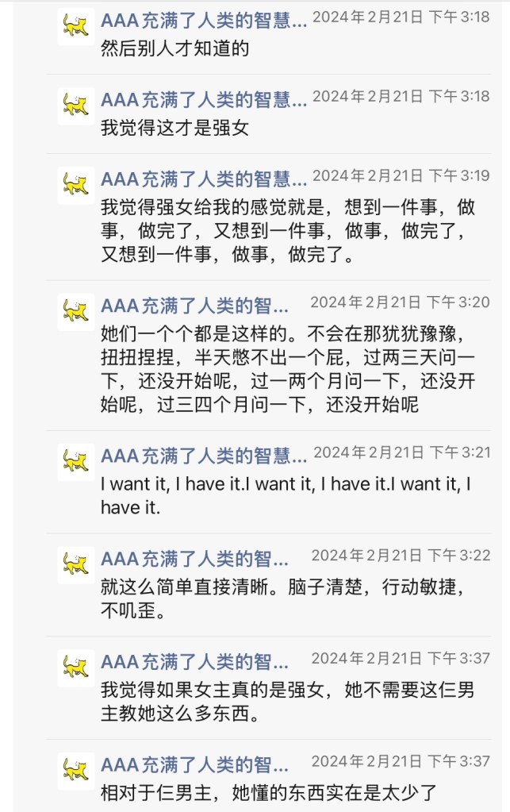Open avatar next to '相对于仨男主' message
This screenshot has height=812, width=510.
click(75, 771)
